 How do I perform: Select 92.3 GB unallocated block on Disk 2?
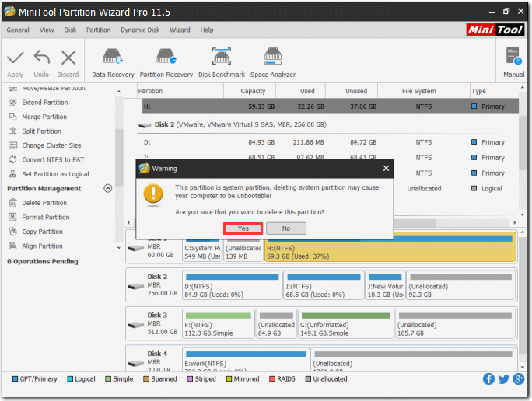[460, 285]
